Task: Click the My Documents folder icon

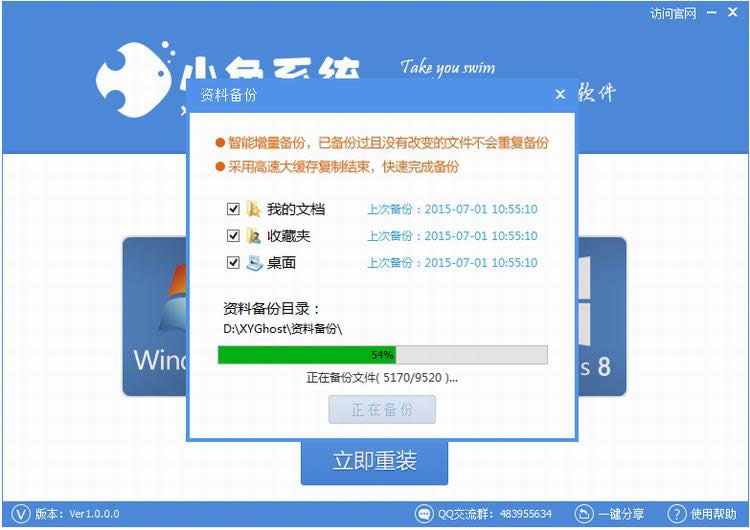Action: [x=253, y=209]
